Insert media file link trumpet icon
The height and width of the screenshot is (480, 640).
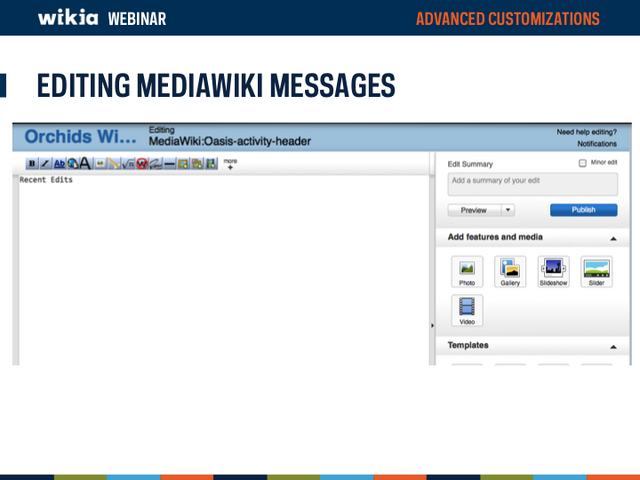(114, 164)
